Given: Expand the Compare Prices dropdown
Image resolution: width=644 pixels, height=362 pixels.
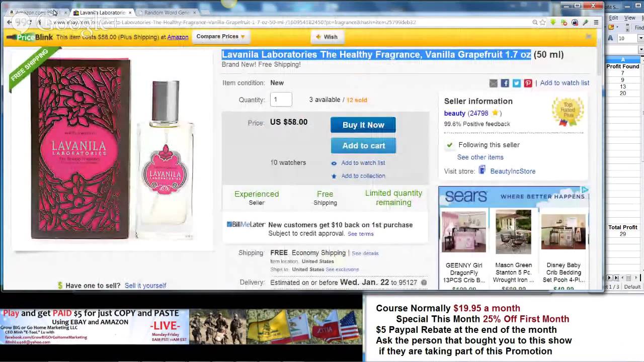Looking at the screenshot, I should [220, 37].
